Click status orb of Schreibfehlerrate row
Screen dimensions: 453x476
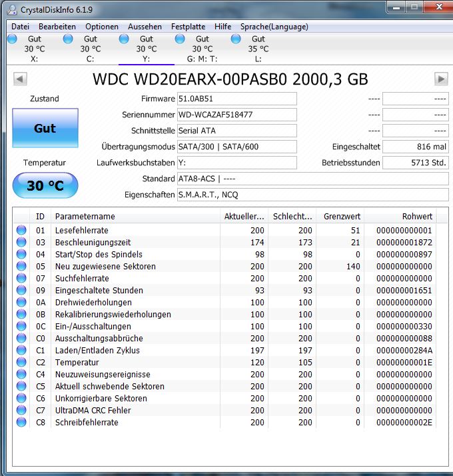click(21, 422)
